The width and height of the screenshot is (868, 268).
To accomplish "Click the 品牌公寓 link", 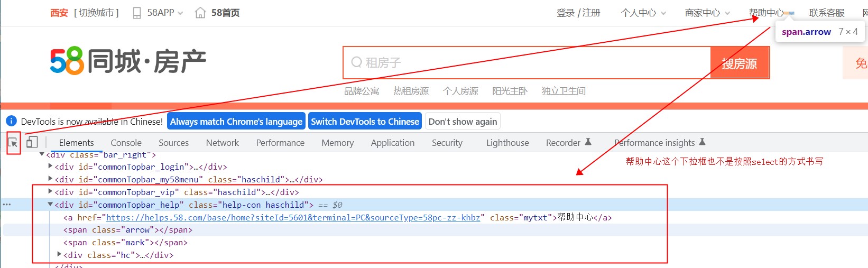I will coord(362,91).
